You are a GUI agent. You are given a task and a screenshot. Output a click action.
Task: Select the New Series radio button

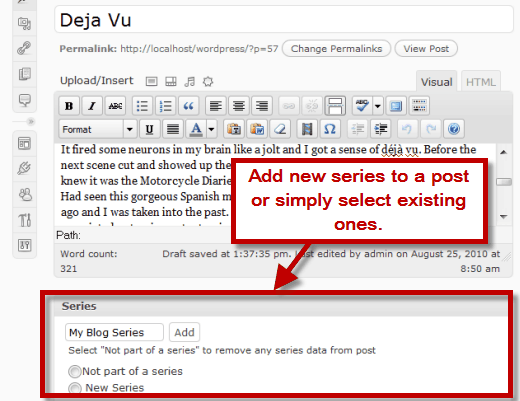(x=75, y=388)
